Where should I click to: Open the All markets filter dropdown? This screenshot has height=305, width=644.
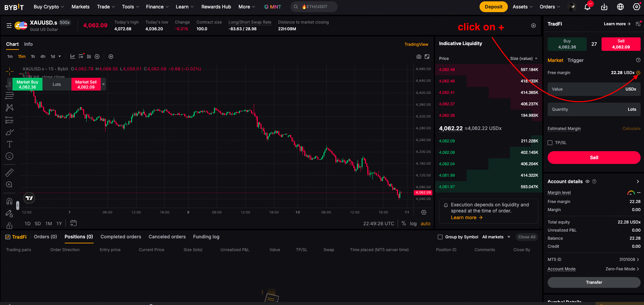496,237
